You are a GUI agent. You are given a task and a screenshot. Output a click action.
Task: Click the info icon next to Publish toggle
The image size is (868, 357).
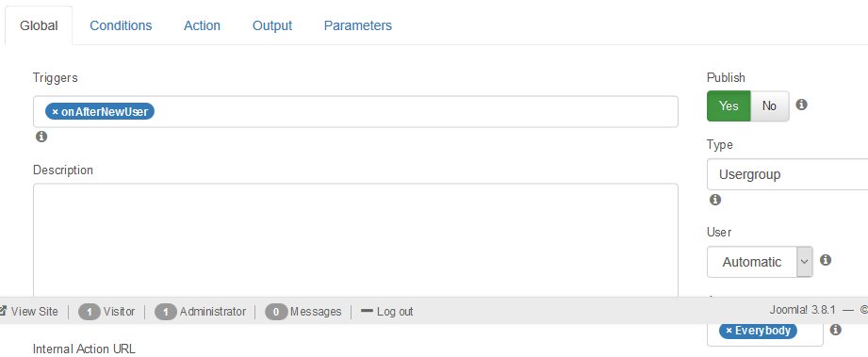pos(801,104)
